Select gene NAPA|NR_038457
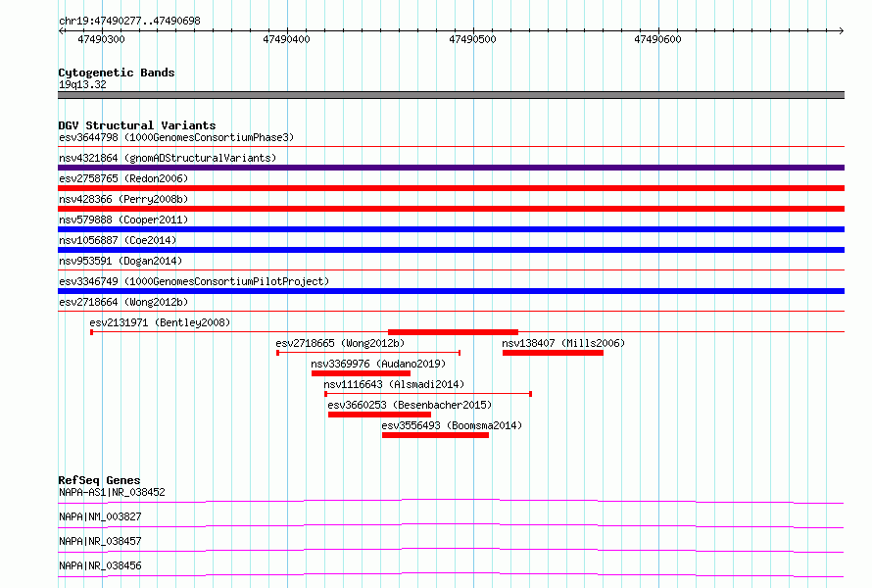The width and height of the screenshot is (872, 588). pyautogui.click(x=100, y=541)
